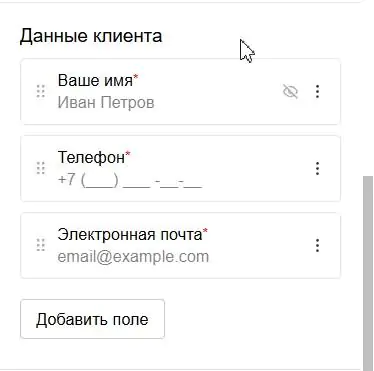Click the +7 phone mask placeholder
The height and width of the screenshot is (371, 374).
[x=130, y=180]
